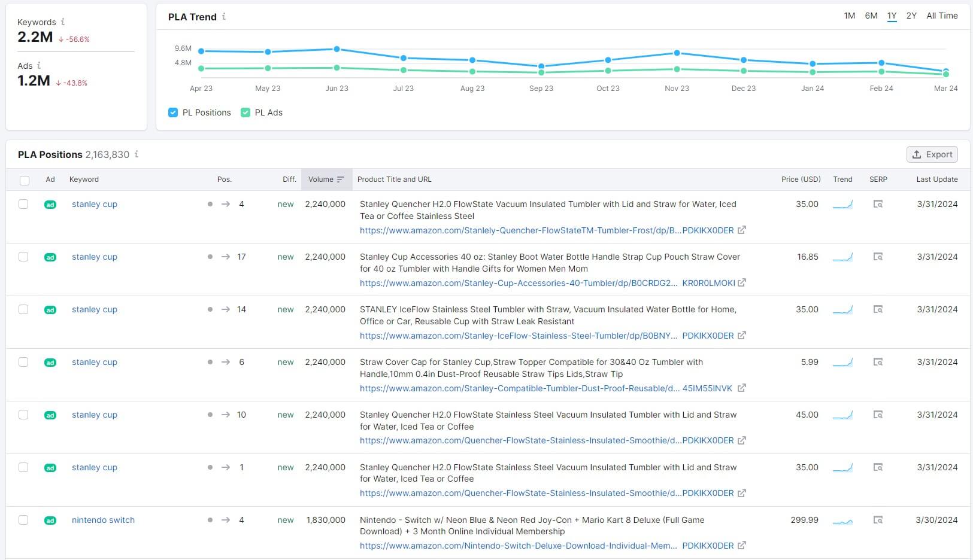973x560 pixels.
Task: Sort table by Last Update column header
Action: coord(937,179)
